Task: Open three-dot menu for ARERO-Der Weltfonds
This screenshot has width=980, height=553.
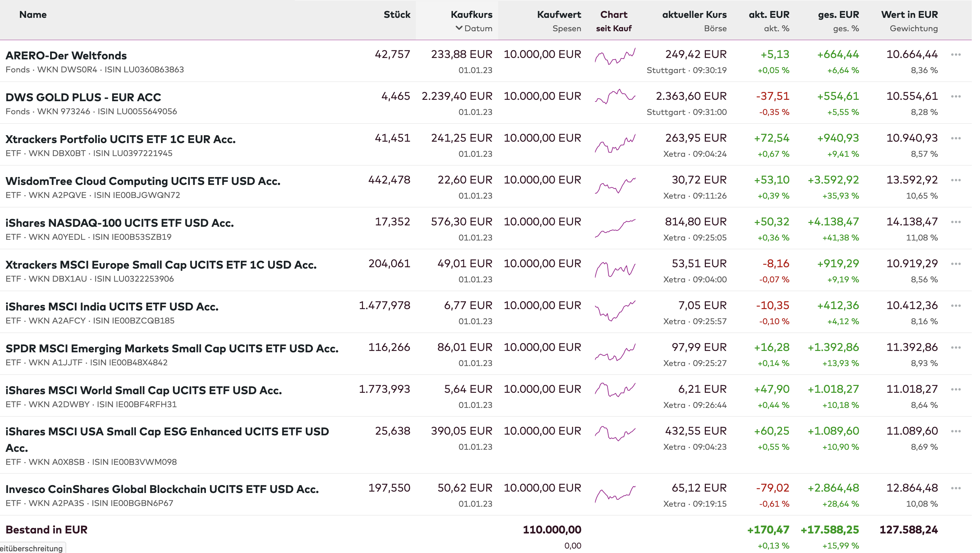Action: (x=956, y=55)
